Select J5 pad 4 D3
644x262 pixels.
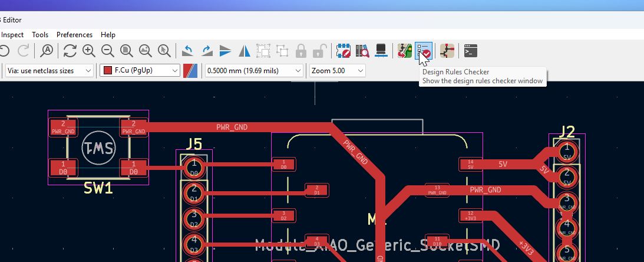[x=194, y=244]
